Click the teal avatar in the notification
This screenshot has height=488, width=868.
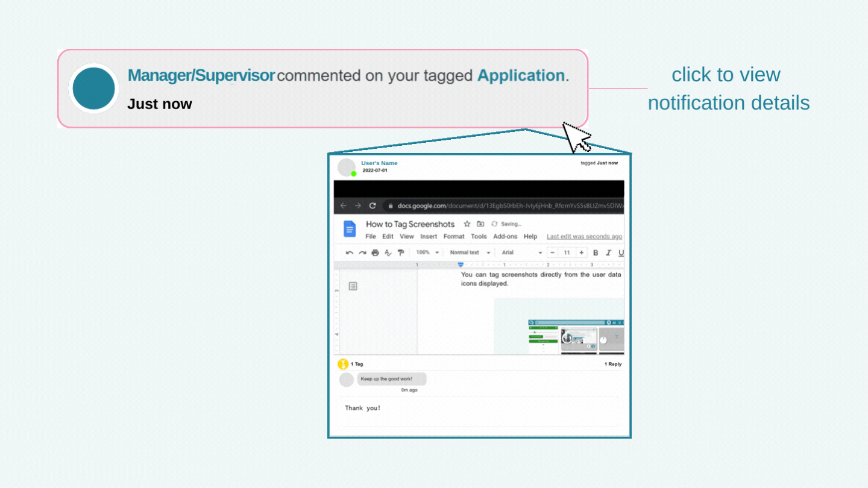pos(94,89)
